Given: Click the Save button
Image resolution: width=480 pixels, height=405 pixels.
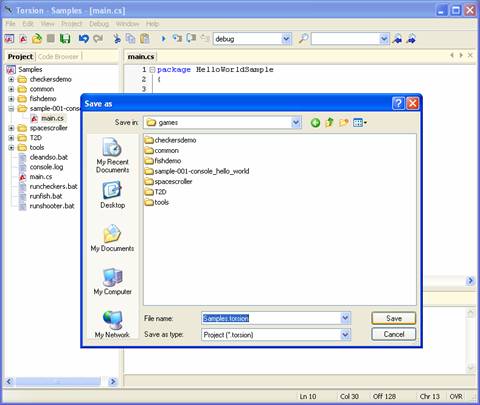Looking at the screenshot, I should coord(394,318).
